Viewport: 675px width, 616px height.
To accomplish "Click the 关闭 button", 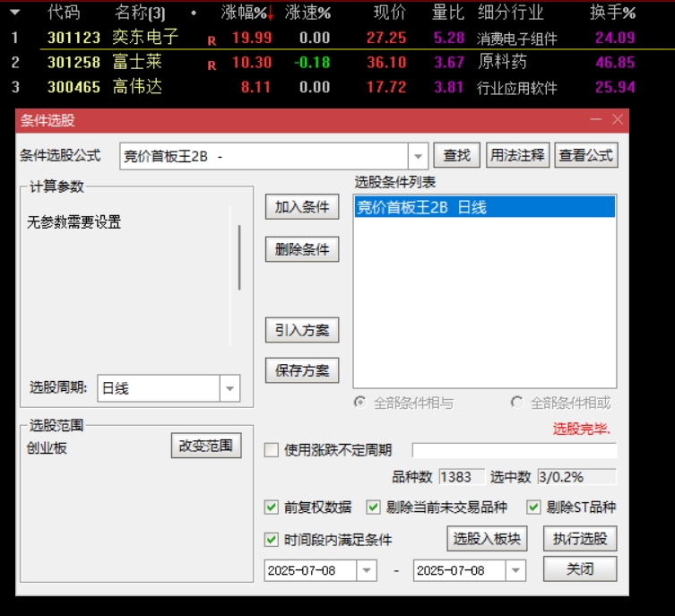I will click(580, 569).
